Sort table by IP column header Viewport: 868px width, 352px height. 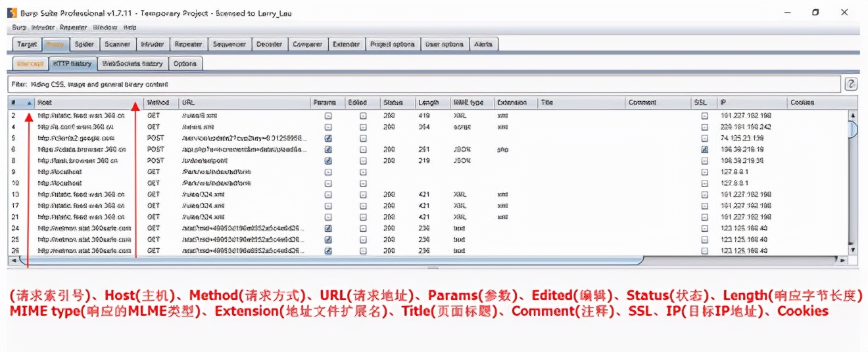click(752, 102)
